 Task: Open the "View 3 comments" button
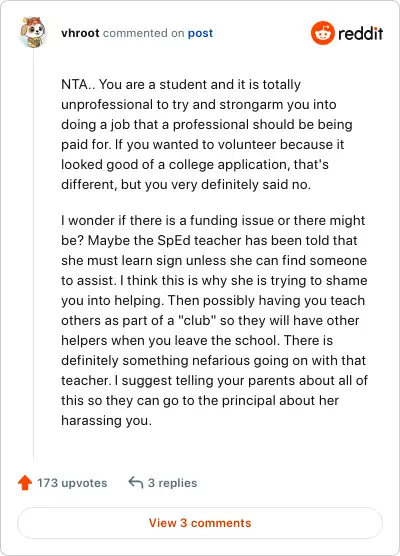(200, 523)
